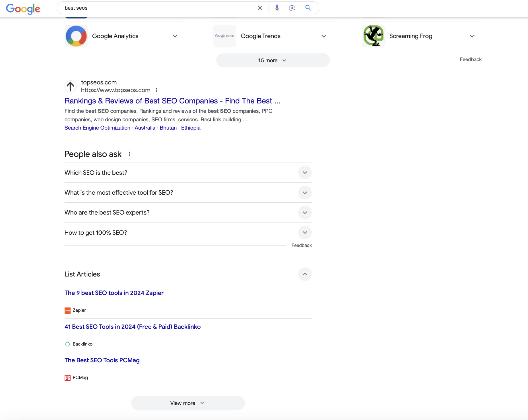Viewport: 528px width, 420px height.
Task: Click the PCMag favicon
Action: 67,377
